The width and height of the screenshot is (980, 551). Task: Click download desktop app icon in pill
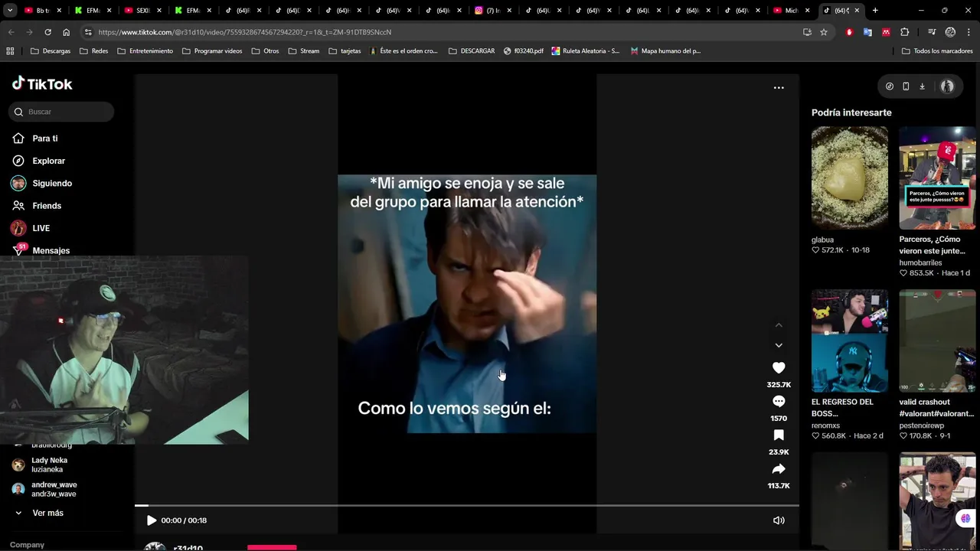click(x=922, y=86)
